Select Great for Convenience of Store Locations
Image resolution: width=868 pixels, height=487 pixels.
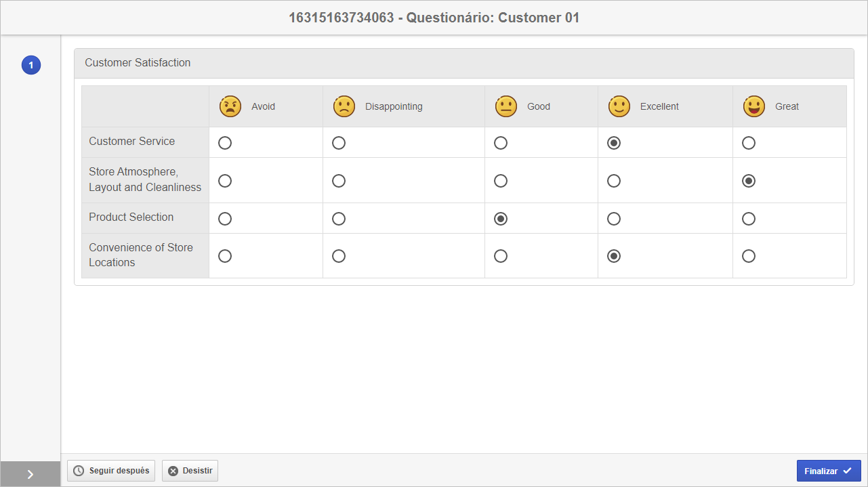pos(749,256)
